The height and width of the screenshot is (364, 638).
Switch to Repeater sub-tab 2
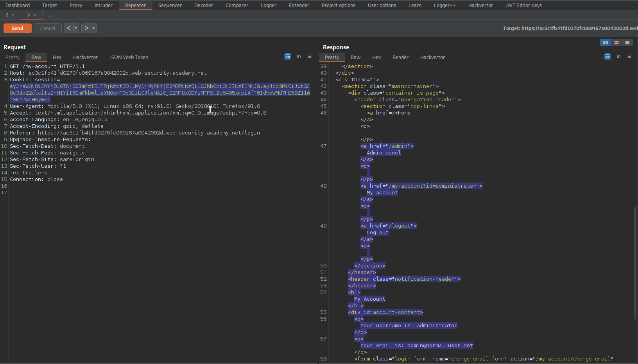click(x=7, y=14)
